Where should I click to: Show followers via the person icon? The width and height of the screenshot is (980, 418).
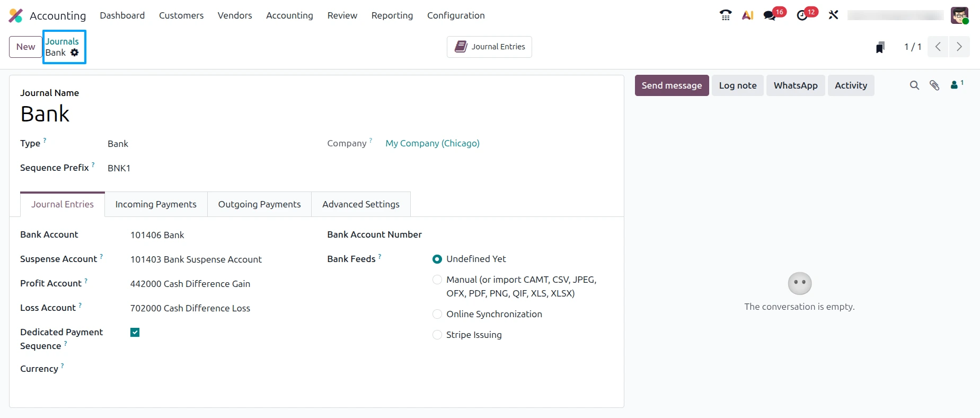pyautogui.click(x=957, y=84)
